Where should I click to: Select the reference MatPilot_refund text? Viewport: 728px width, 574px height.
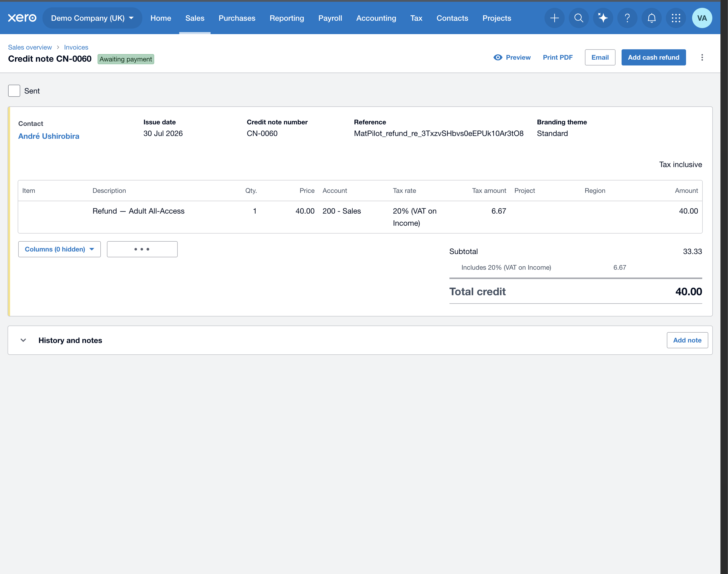(439, 133)
